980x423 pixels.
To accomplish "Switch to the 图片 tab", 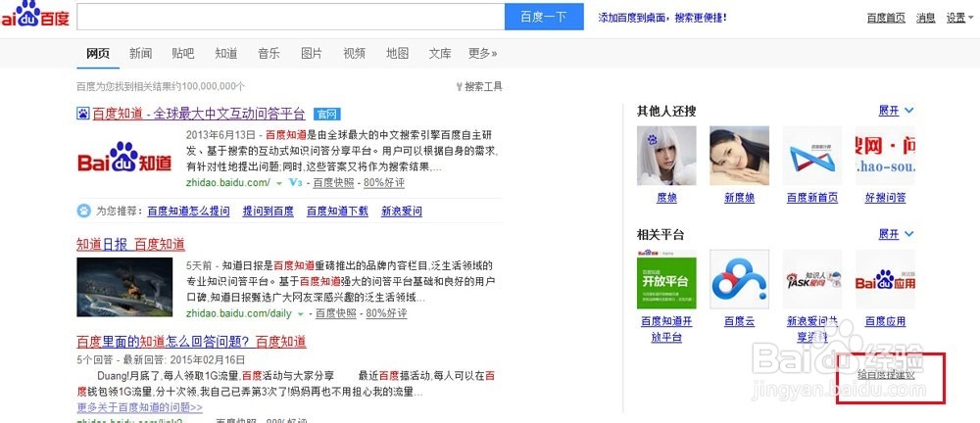I will pyautogui.click(x=312, y=54).
